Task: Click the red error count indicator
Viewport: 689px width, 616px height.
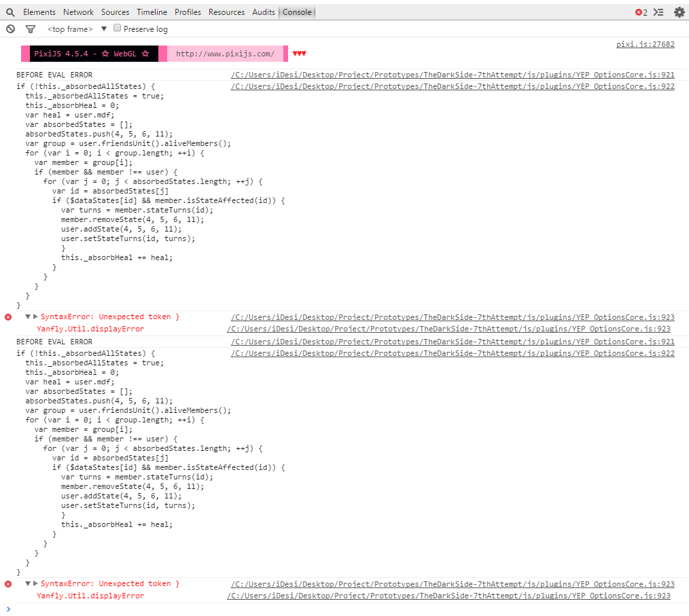Action: [641, 12]
